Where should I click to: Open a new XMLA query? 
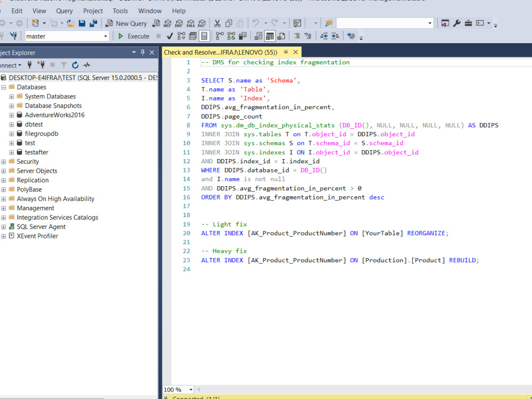[190, 23]
